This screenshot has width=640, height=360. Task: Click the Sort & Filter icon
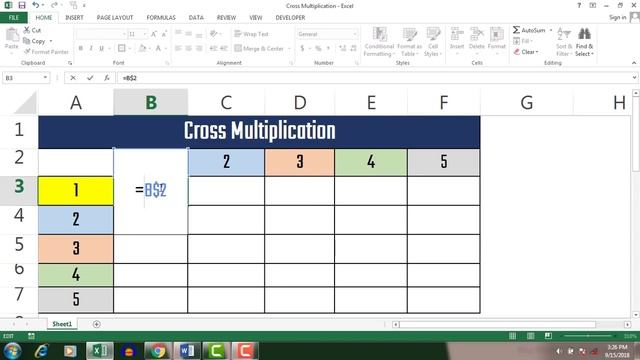[x=564, y=34]
